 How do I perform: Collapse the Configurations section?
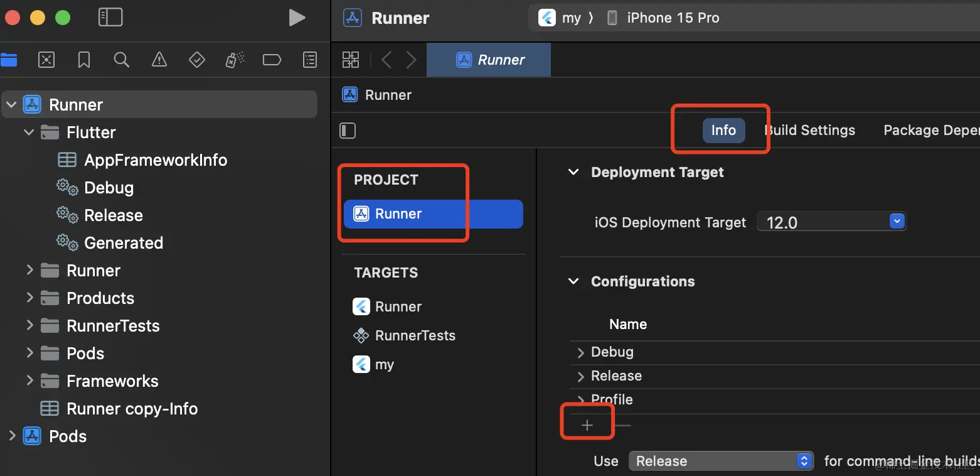(573, 281)
